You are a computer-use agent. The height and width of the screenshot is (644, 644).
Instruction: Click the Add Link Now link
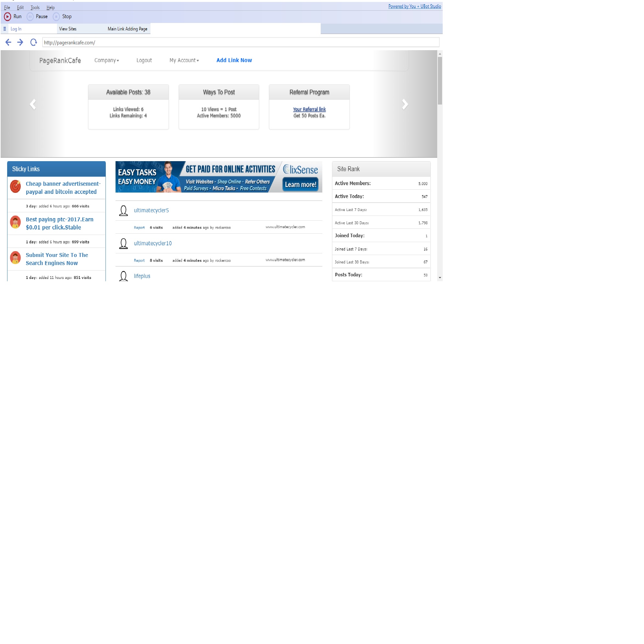coord(234,60)
